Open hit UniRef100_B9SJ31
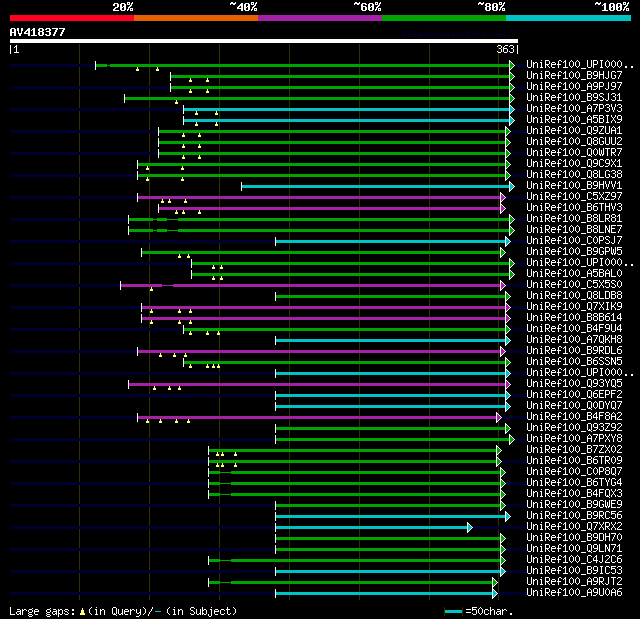Viewport: 640px width, 619px height. click(x=574, y=98)
